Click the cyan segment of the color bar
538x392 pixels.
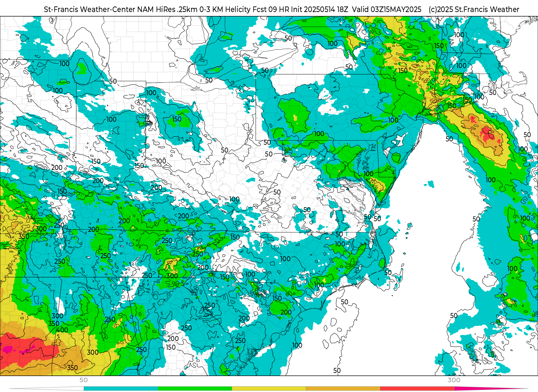[121, 389]
